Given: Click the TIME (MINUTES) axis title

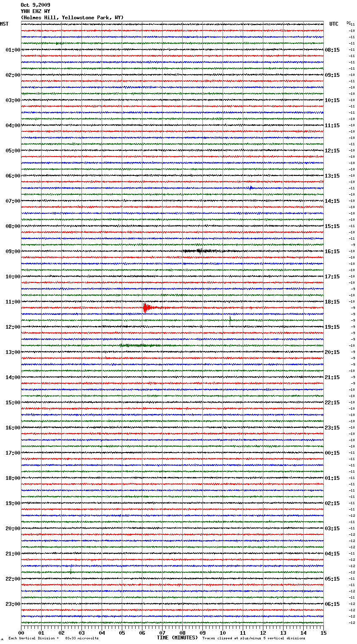Looking at the screenshot, I should (177, 638).
